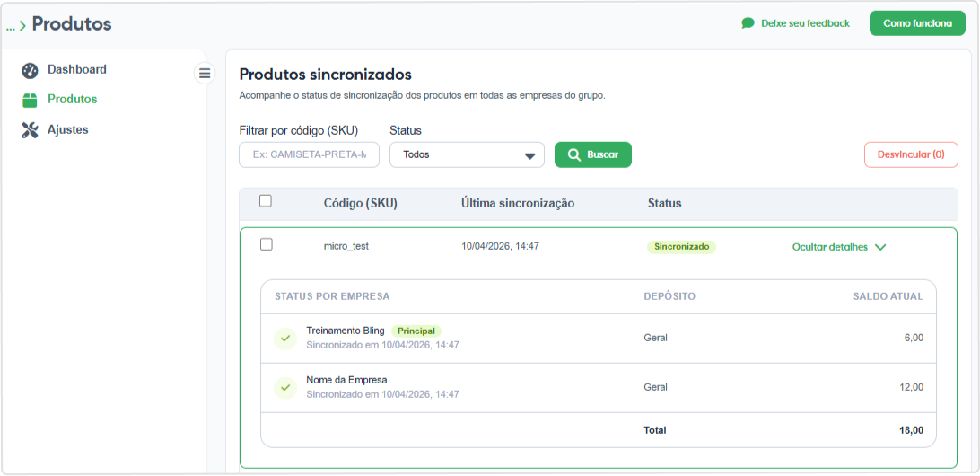
Task: Click the sync date 10/04/2026, 14:47 in the micro_test row
Action: (500, 246)
